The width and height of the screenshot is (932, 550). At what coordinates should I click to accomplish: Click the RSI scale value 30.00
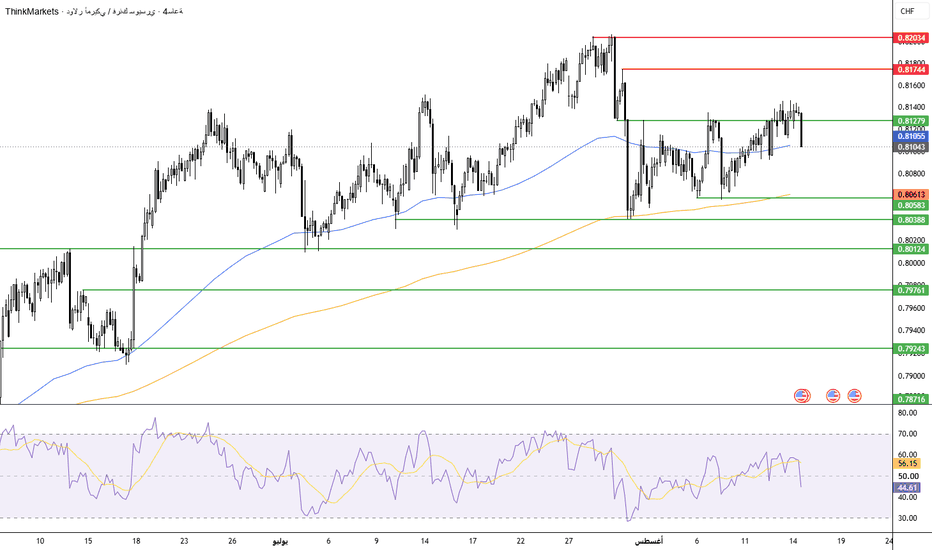[907, 518]
